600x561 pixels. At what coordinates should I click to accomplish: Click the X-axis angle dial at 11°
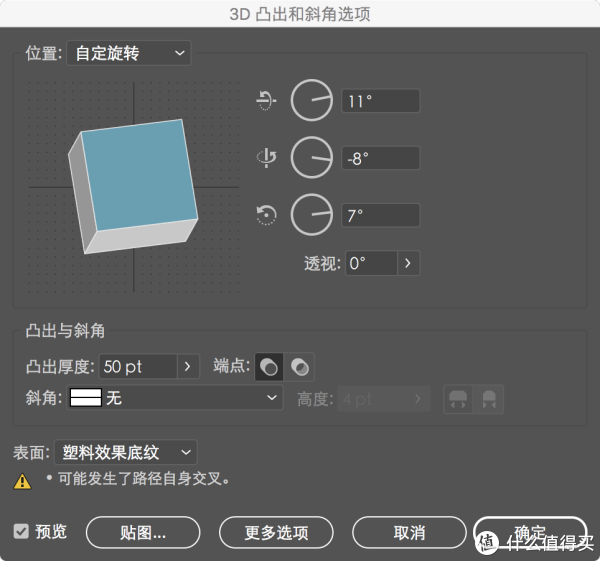click(x=311, y=100)
